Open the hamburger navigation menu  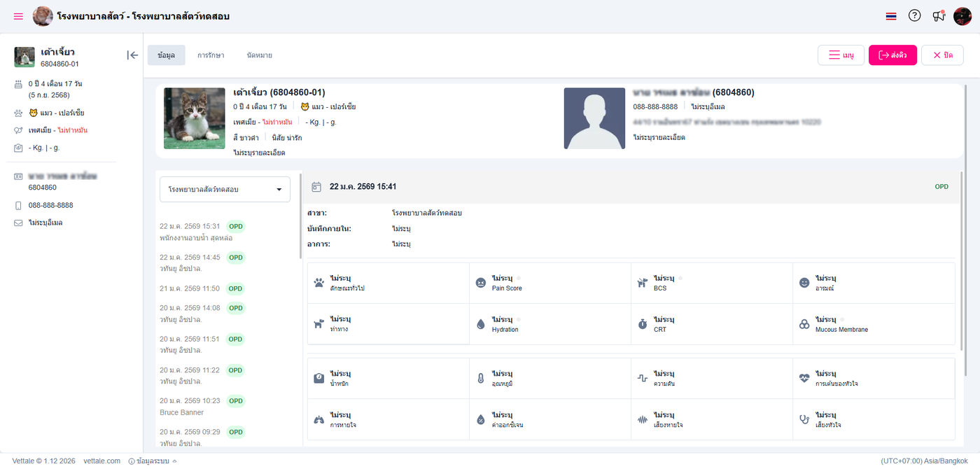pos(18,16)
